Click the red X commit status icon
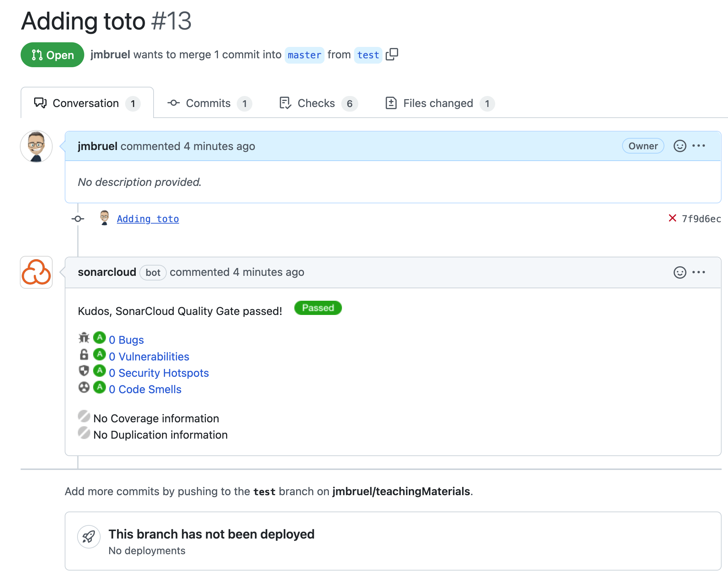 pyautogui.click(x=672, y=218)
